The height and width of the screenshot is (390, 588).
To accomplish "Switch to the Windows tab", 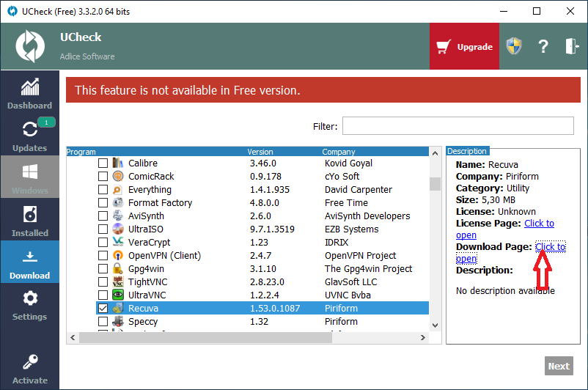I will coord(29,177).
